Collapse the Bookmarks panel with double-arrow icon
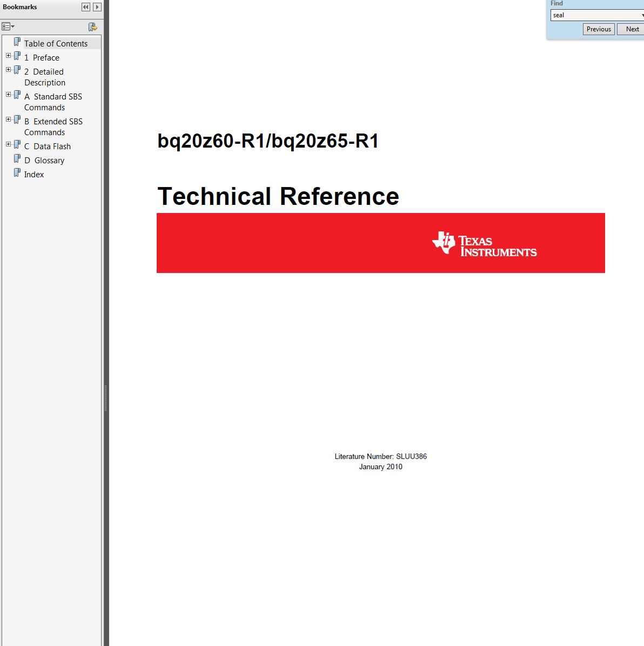 [86, 7]
